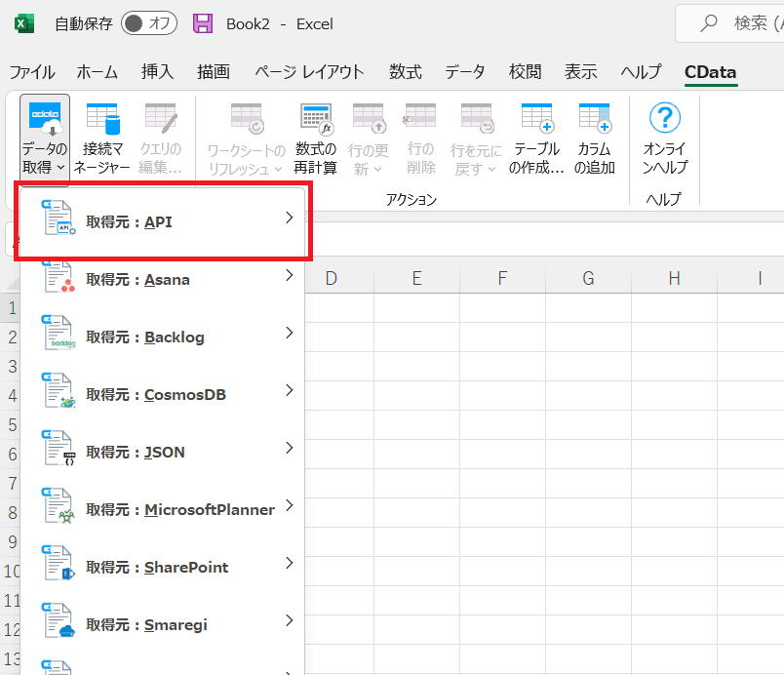
Task: Switch to the 数式 tab
Action: click(406, 72)
